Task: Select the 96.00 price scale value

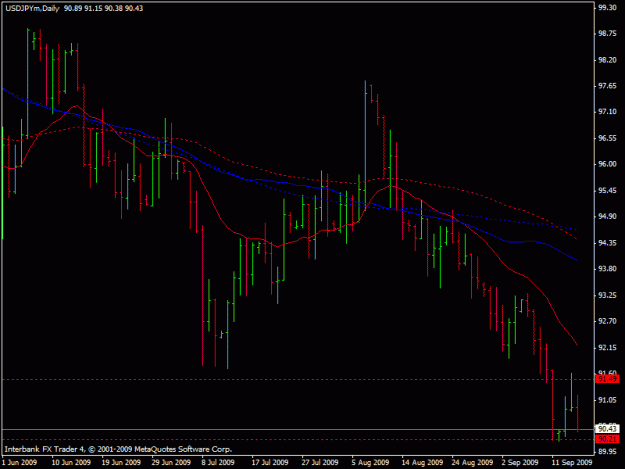Action: 607,164
